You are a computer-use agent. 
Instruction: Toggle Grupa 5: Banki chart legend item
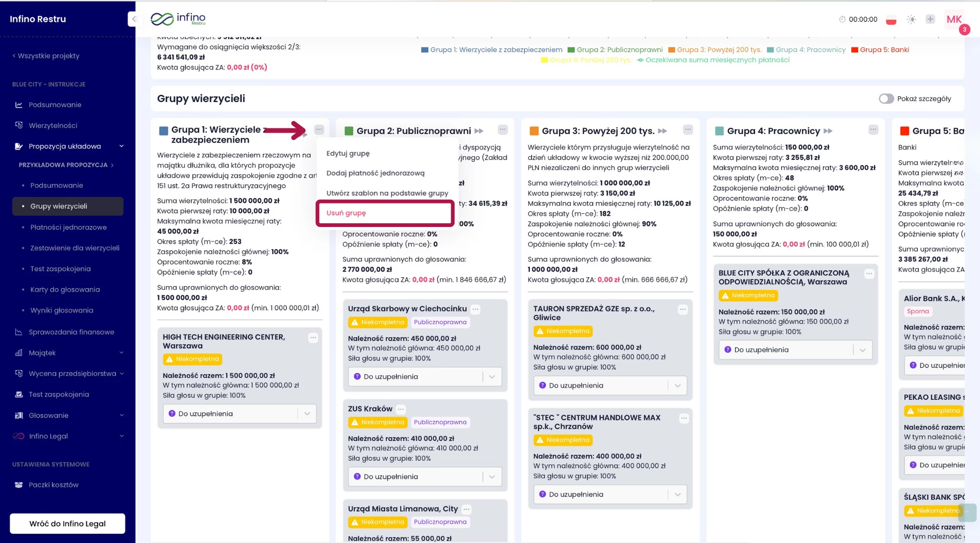click(x=880, y=50)
